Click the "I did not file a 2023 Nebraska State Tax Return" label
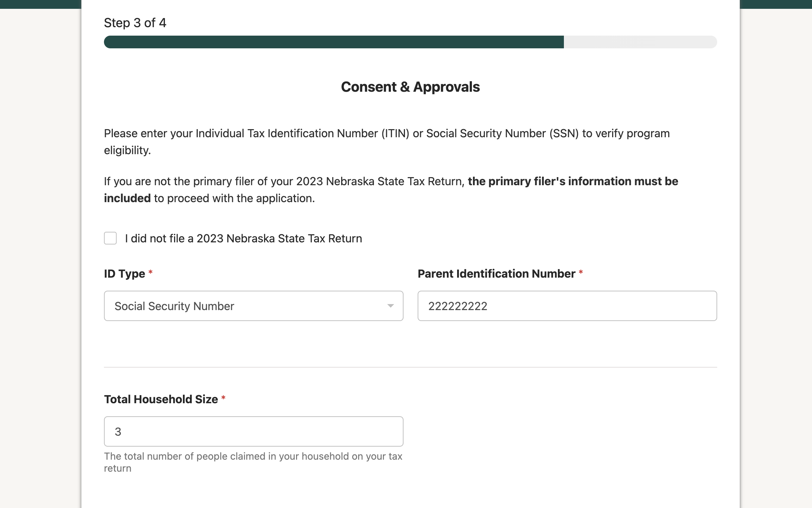The image size is (812, 508). [x=243, y=238]
